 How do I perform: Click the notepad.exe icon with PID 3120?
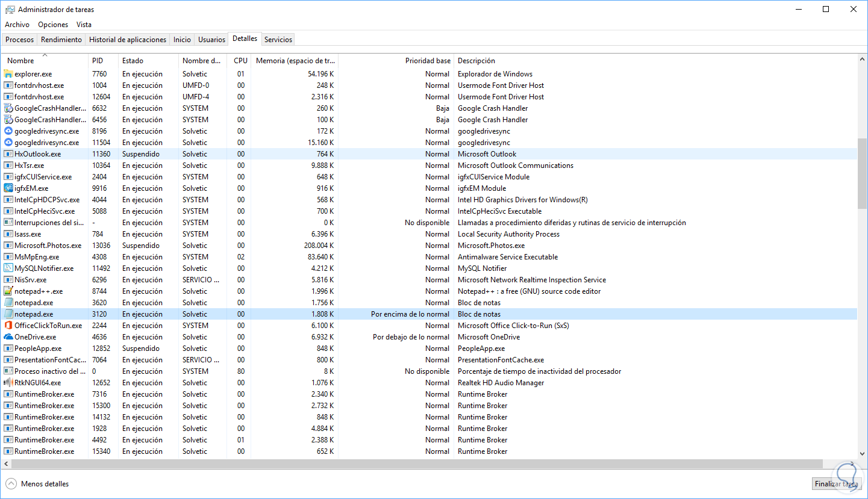8,314
